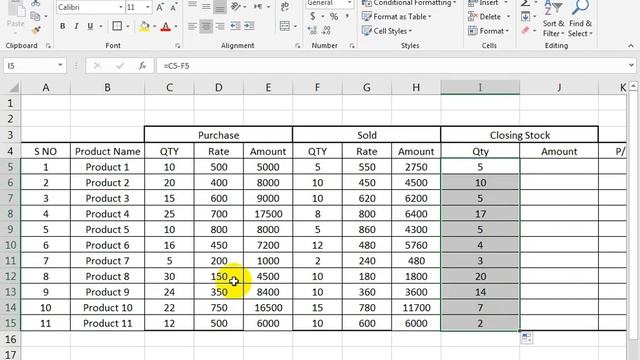Viewport: 640px width, 360px height.
Task: Open the General number format dropdown
Action: click(349, 3)
